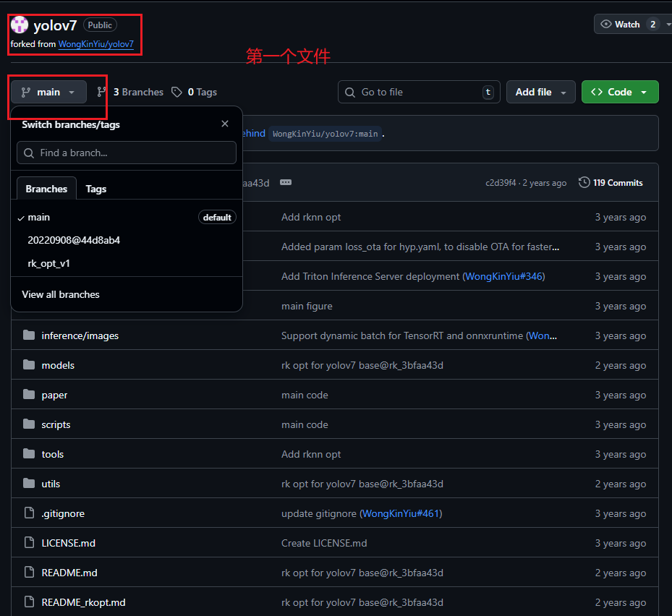This screenshot has width=672, height=616.
Task: Click file icon beside README_rkopt.md
Action: pos(29,602)
